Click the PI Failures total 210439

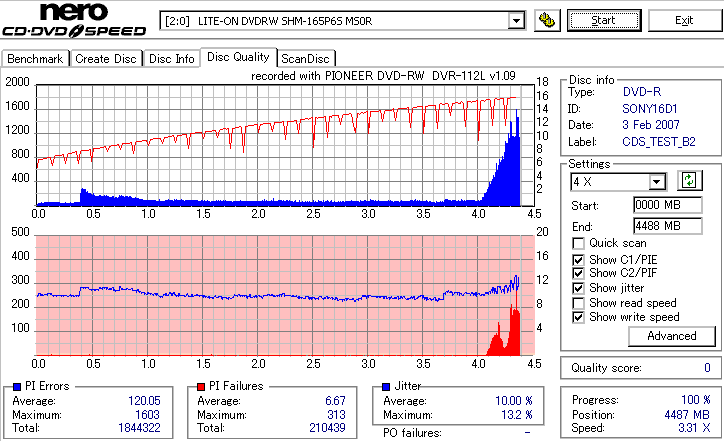(x=327, y=428)
